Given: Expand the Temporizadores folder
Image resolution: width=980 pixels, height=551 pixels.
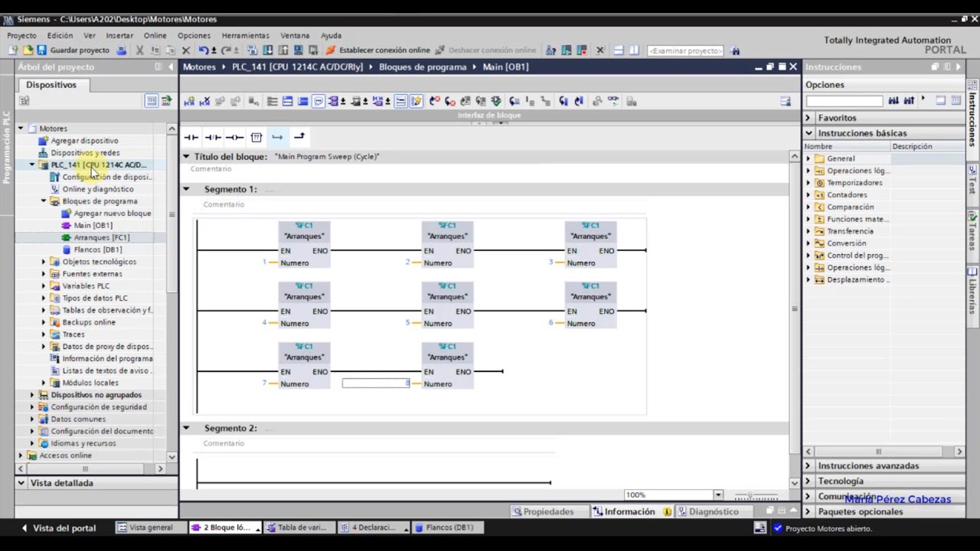Looking at the screenshot, I should tap(808, 183).
